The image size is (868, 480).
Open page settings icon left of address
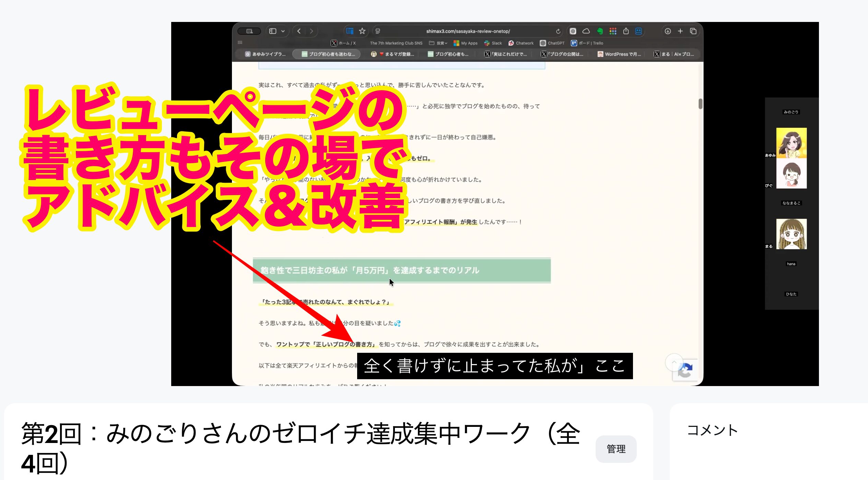click(378, 31)
